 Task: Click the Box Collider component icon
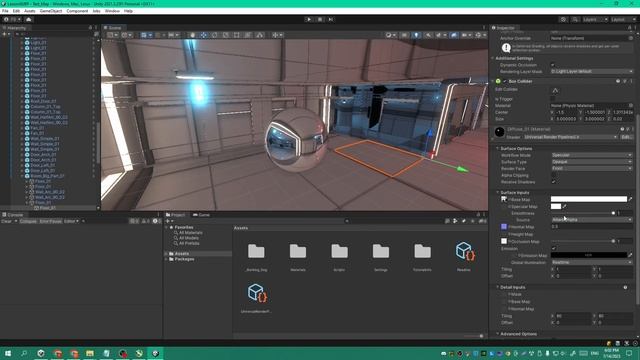point(498,81)
